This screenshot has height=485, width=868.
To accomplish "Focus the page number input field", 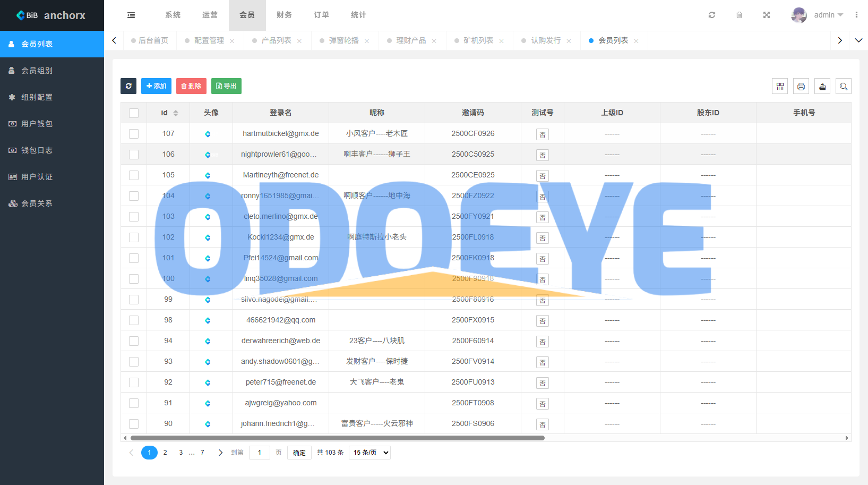I will pyautogui.click(x=260, y=453).
